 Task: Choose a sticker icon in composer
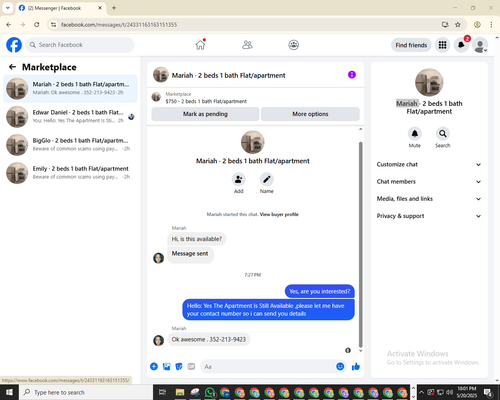(179, 367)
